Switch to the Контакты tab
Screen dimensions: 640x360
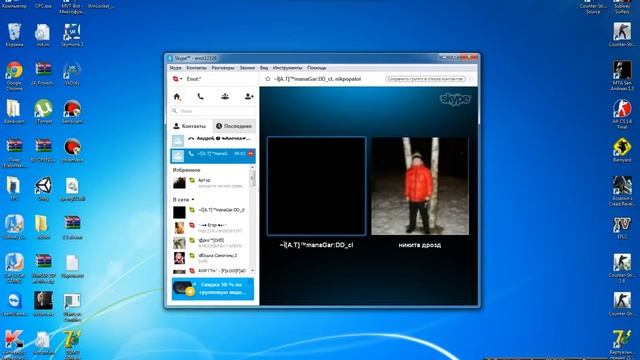(190, 126)
